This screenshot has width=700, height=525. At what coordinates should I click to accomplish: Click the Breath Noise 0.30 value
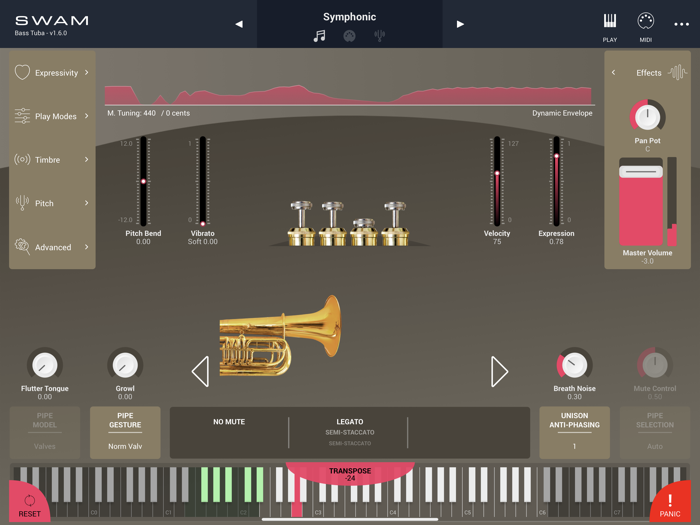[574, 397]
